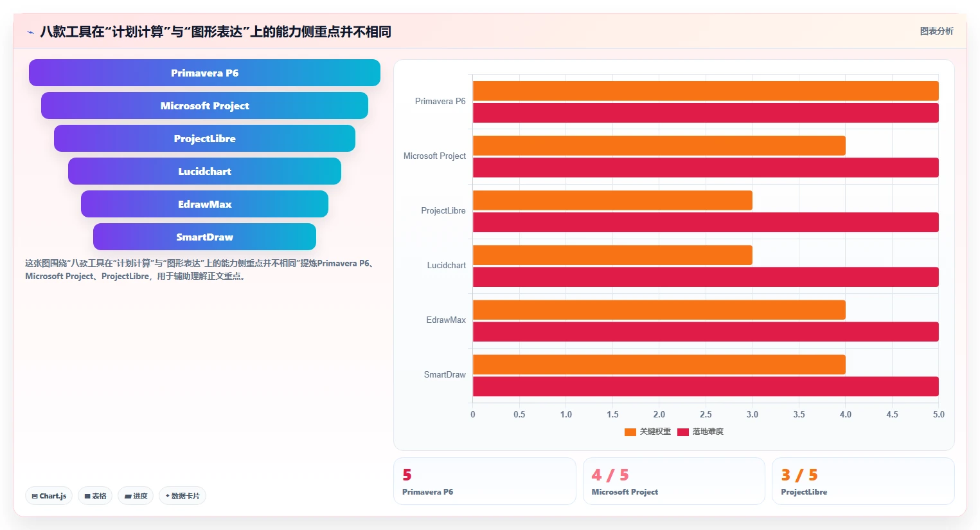Click the SmartDraw y-axis label
Image resolution: width=980 pixels, height=530 pixels.
click(445, 374)
